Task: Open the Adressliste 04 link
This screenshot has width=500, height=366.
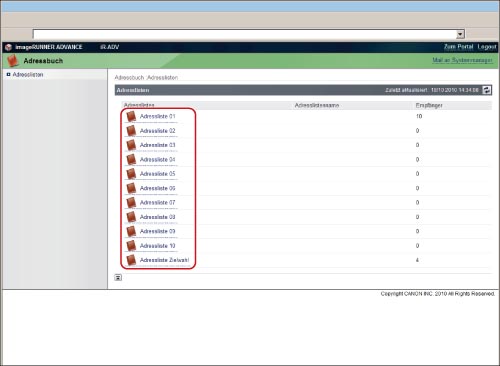Action: (x=157, y=160)
